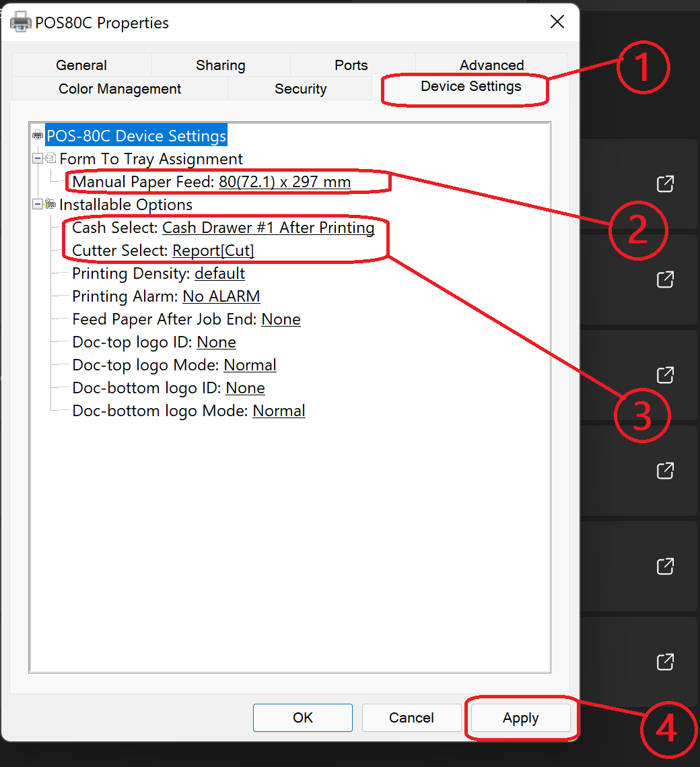The image size is (700, 767).
Task: Change the Feed Paper After Job End None value
Action: click(281, 319)
